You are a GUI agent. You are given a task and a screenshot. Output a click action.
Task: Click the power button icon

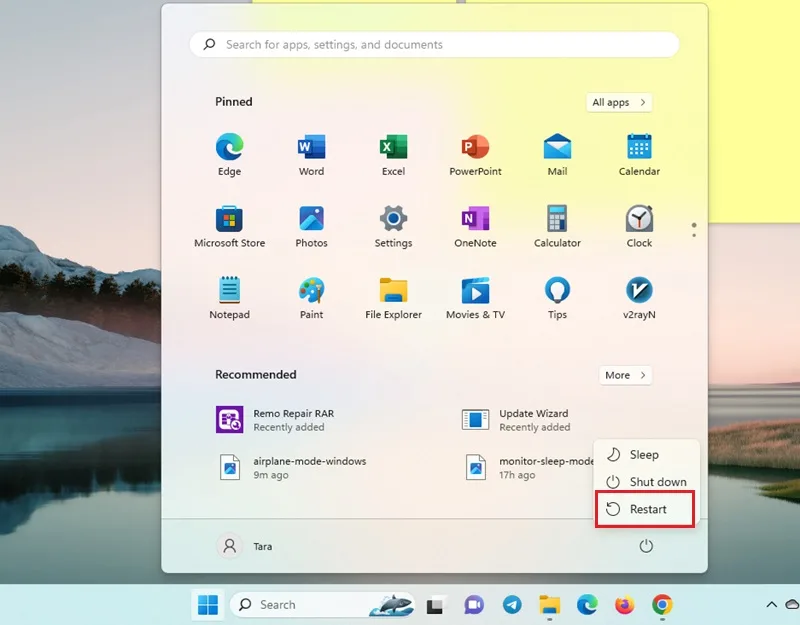pyautogui.click(x=646, y=546)
